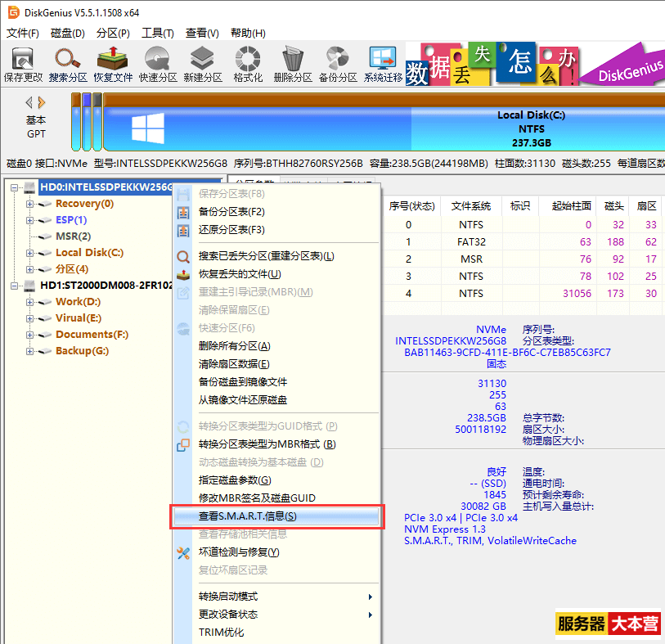
Task: Select the 新建分区 toolbar icon
Action: 203,64
